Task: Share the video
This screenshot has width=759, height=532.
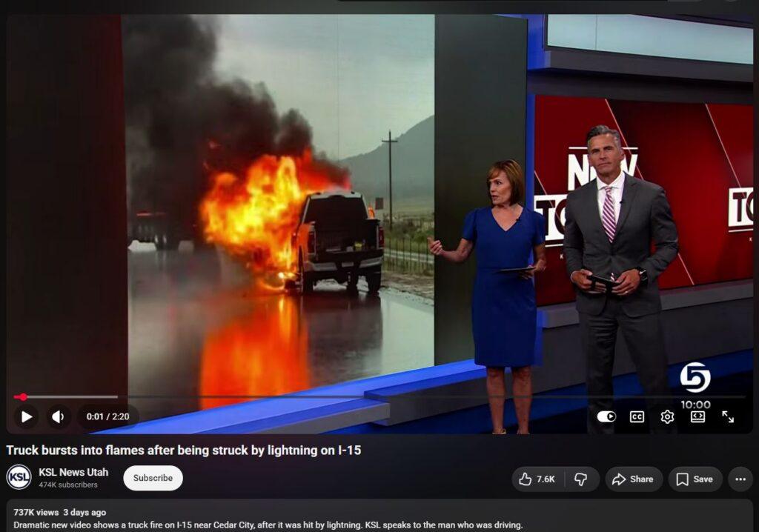Action: (633, 479)
